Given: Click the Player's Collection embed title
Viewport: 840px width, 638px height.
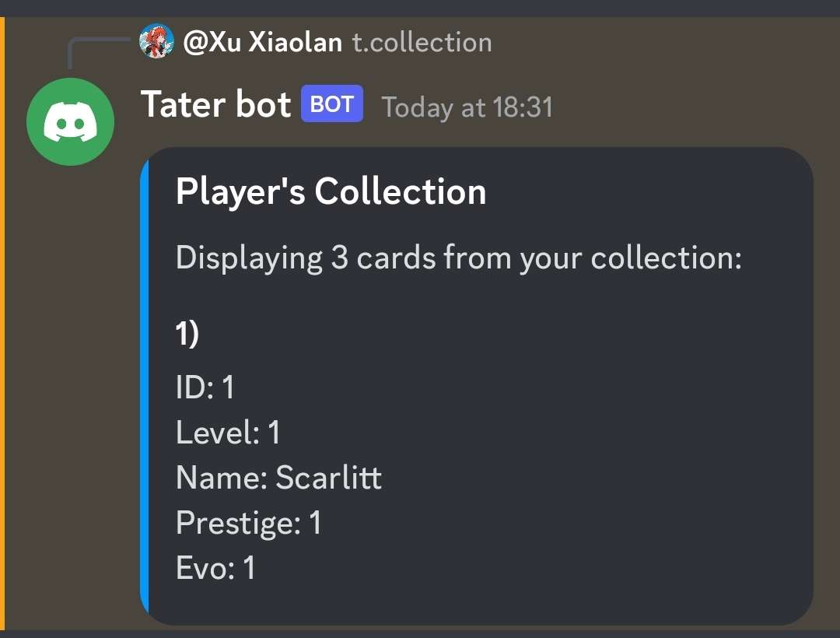Looking at the screenshot, I should tap(331, 191).
